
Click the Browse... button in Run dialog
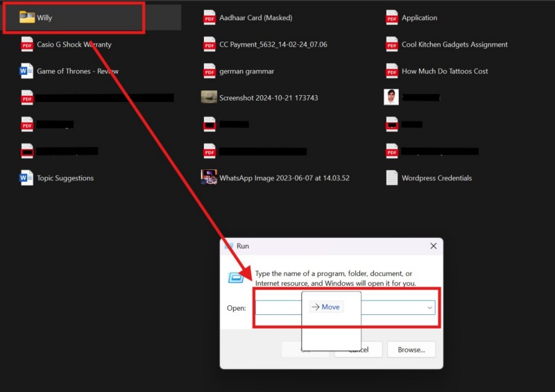pyautogui.click(x=411, y=350)
